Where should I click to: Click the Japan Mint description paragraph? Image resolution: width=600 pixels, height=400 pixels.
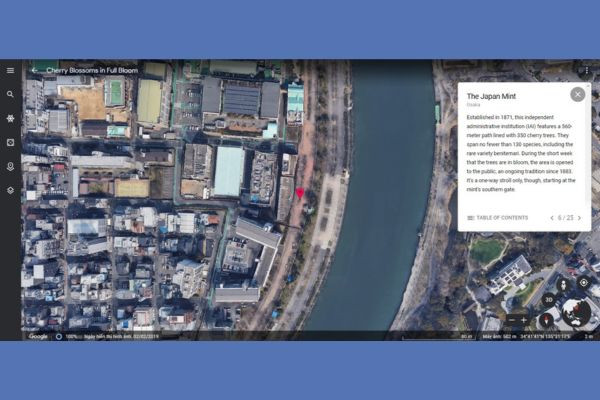521,153
